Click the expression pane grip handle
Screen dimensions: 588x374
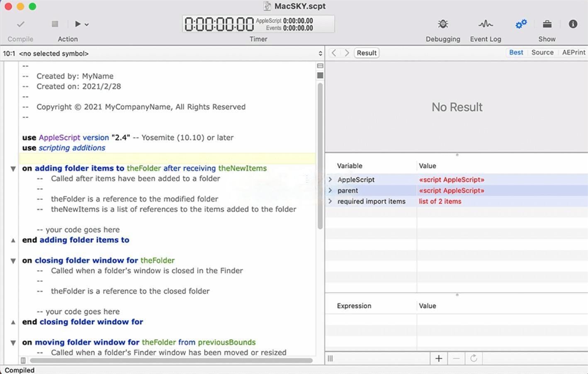(x=330, y=358)
